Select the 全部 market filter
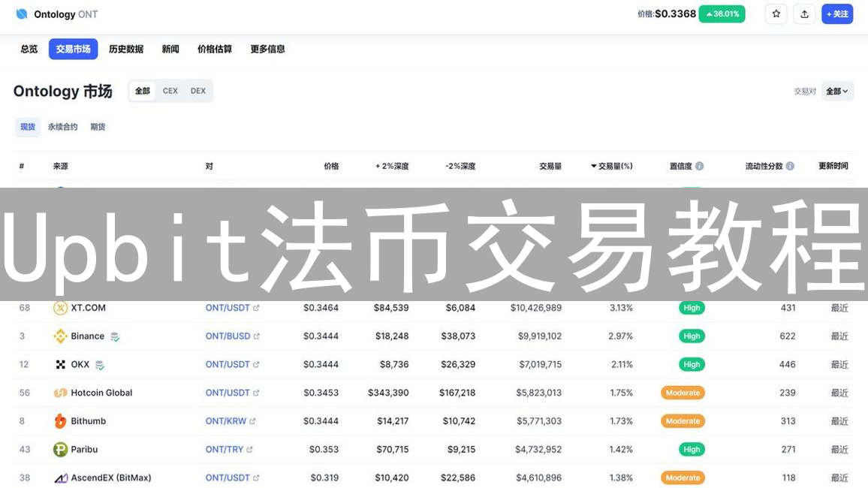 143,91
